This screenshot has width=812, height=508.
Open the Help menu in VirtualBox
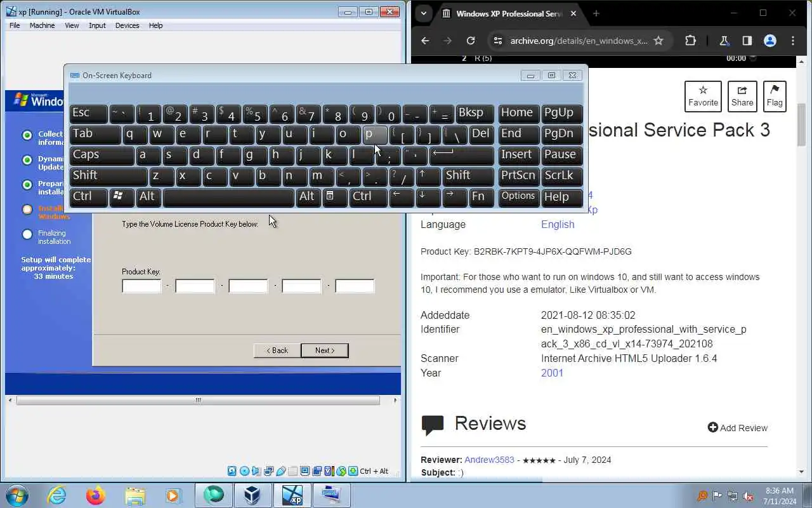tap(155, 25)
